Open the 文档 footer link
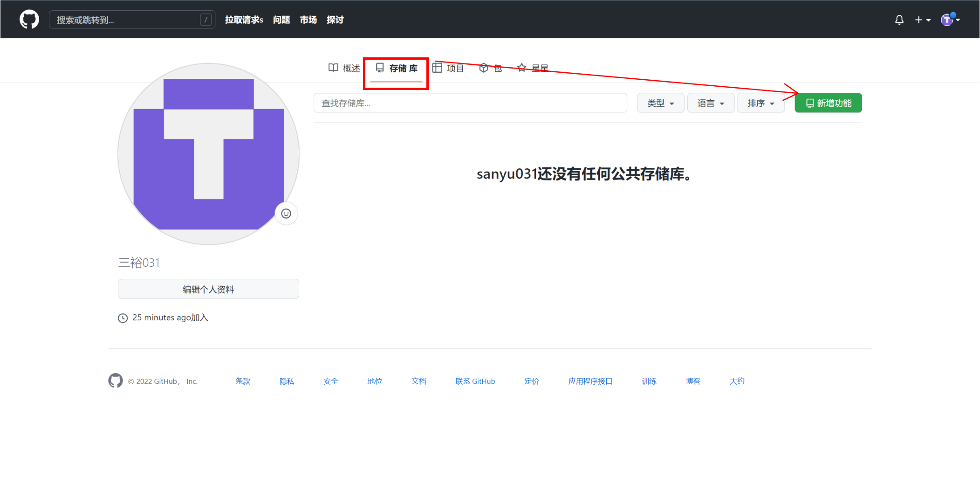Screen dimensions: 980x485 click(x=418, y=381)
